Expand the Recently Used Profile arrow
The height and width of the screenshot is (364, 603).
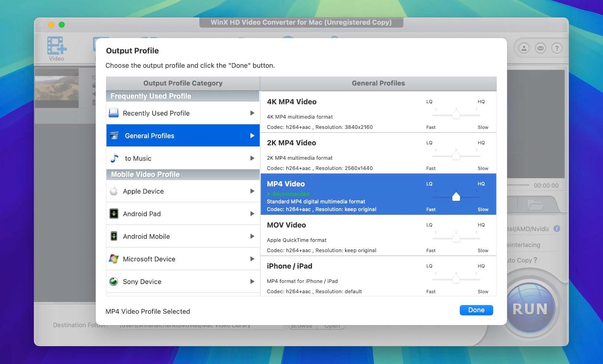[252, 113]
